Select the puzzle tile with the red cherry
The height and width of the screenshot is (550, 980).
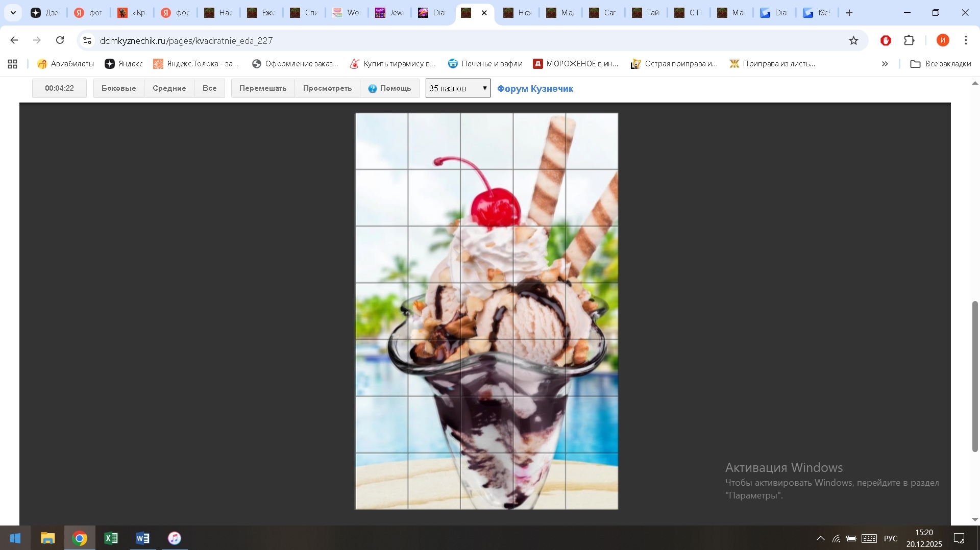coord(487,197)
